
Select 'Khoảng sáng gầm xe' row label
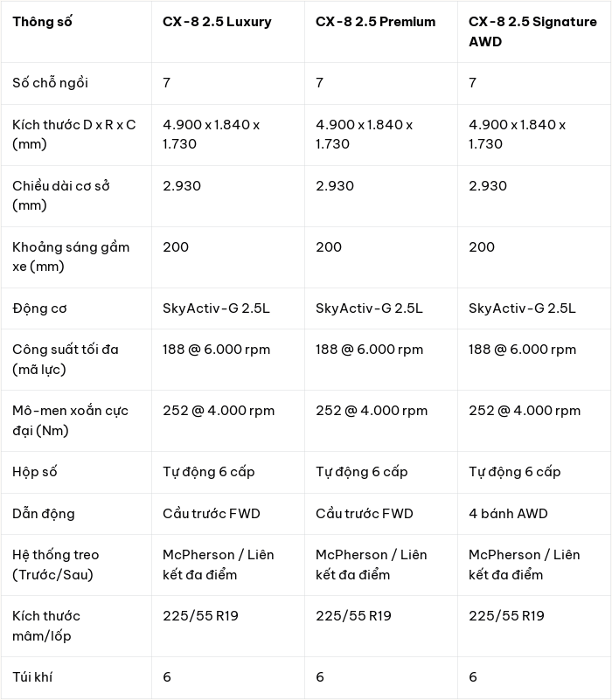click(x=71, y=256)
